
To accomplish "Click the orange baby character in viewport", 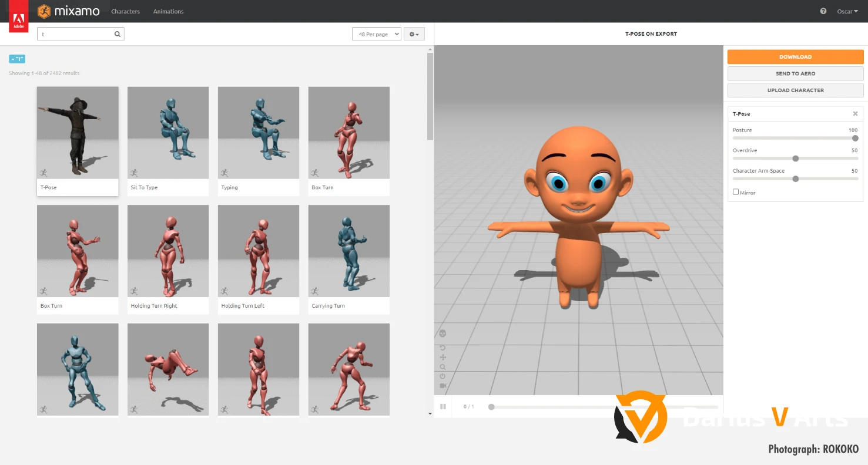I will point(579,217).
